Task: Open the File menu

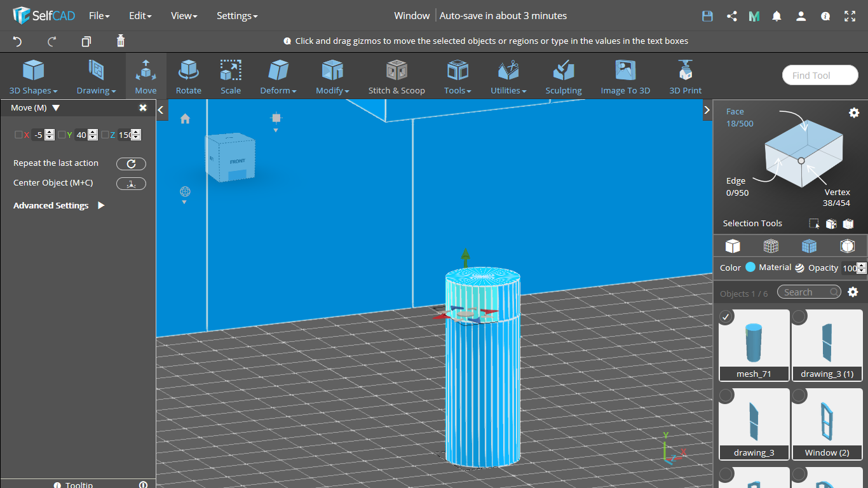Action: click(99, 16)
